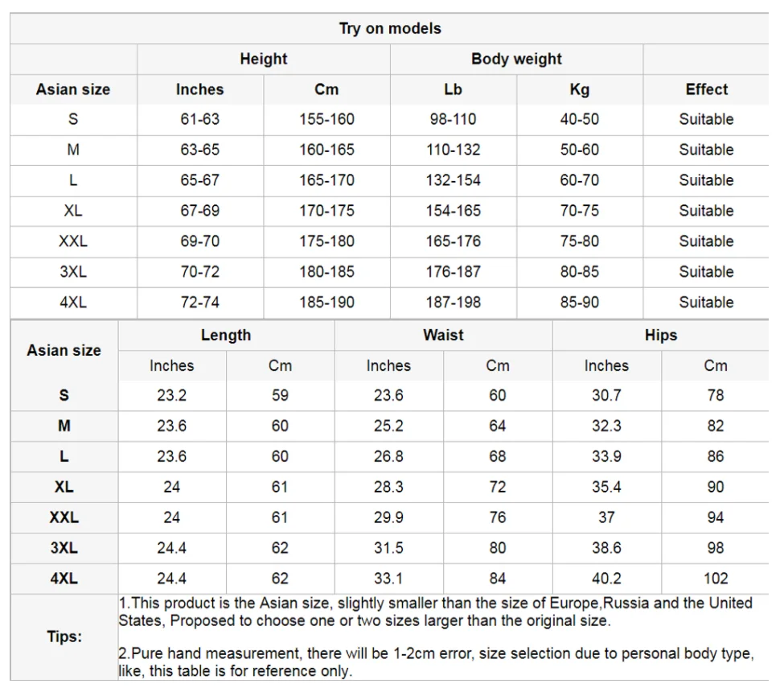Select the 102 cm hips cell
Image resolution: width=784 pixels, height=688 pixels.
[716, 579]
